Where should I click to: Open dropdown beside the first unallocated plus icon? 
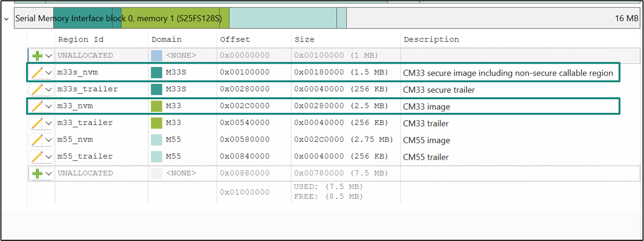pyautogui.click(x=48, y=56)
